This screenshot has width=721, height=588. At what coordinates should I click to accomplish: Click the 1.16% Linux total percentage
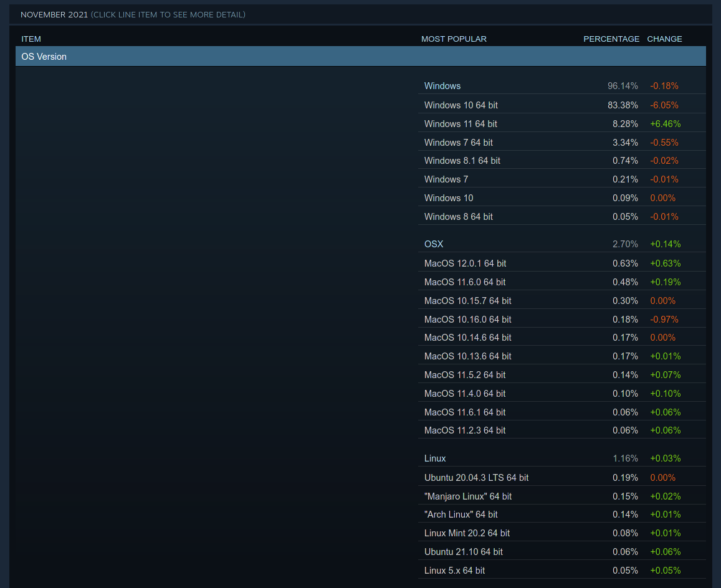click(625, 458)
